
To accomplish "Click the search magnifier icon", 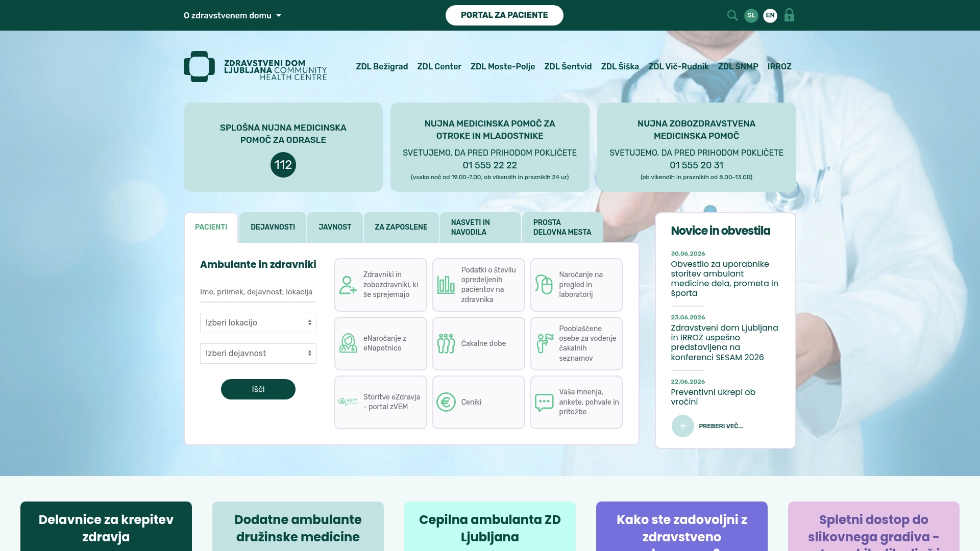I will [732, 15].
